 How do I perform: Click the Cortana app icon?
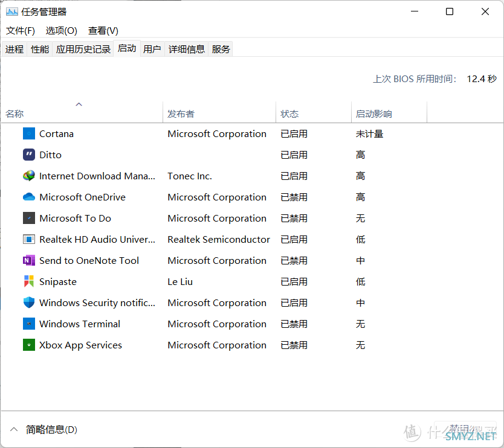point(29,133)
